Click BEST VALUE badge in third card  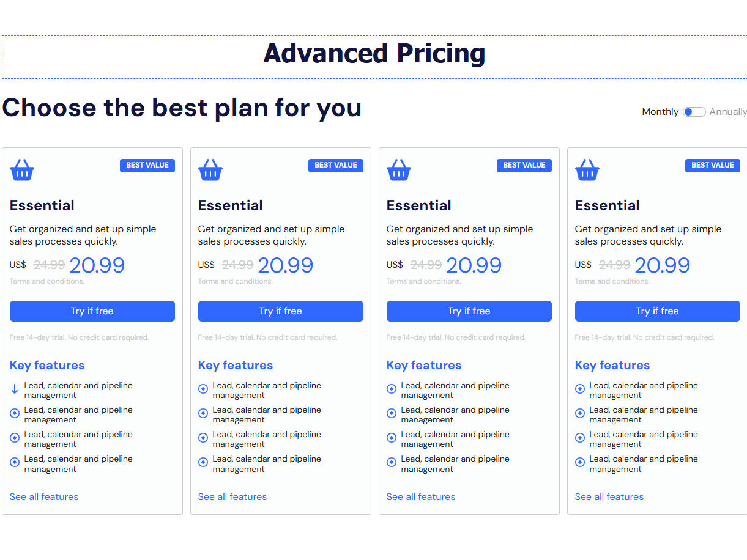(524, 165)
